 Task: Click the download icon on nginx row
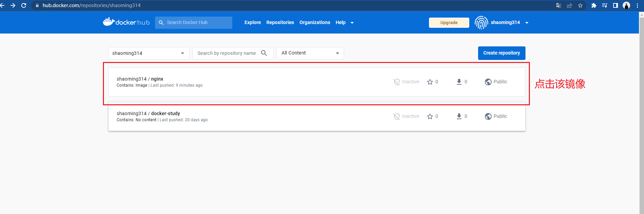pos(459,82)
